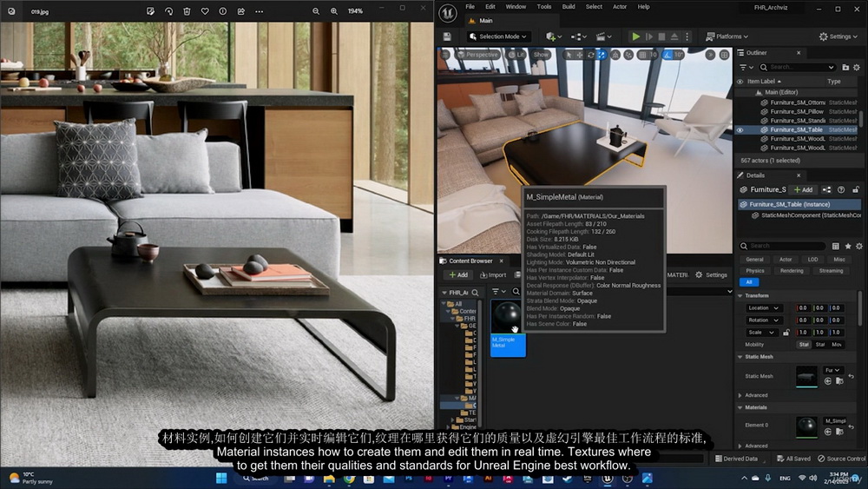Enable the All filter in Details
The image size is (868, 489).
[749, 282]
